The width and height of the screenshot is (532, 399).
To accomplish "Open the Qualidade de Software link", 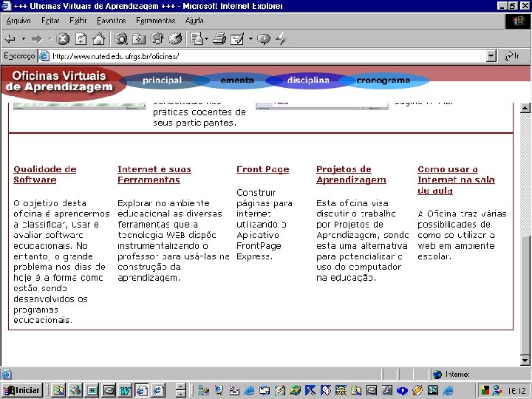I will click(45, 174).
